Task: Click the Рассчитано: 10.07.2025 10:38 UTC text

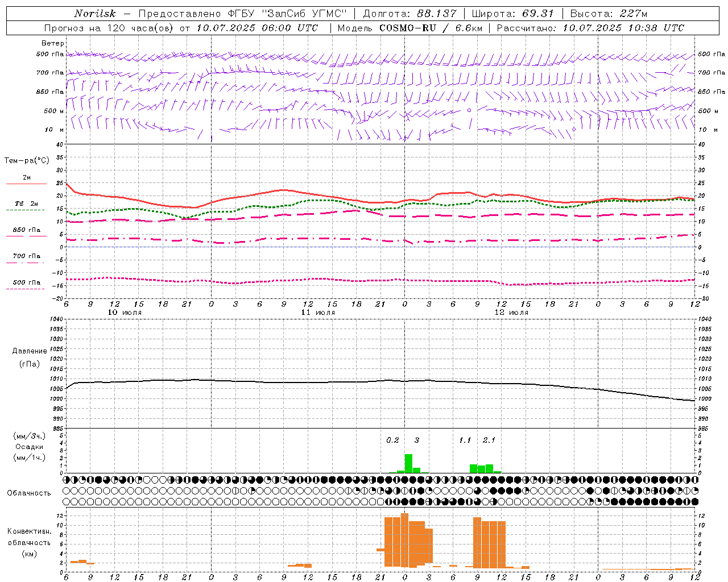Action: click(x=590, y=28)
